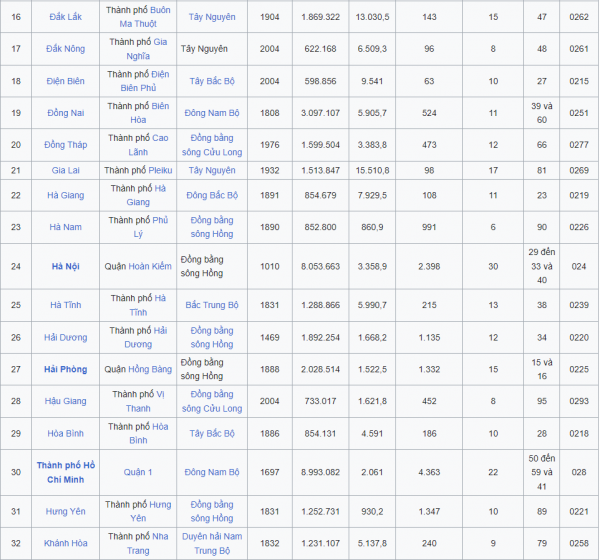
Task: Follow Đồng bằng sông Cửu Long link, row 20
Action: (212, 145)
